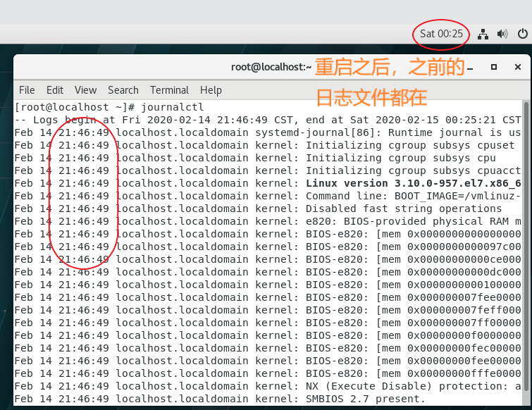The width and height of the screenshot is (532, 410).
Task: Open the volume speaker icon in top bar
Action: (502, 34)
